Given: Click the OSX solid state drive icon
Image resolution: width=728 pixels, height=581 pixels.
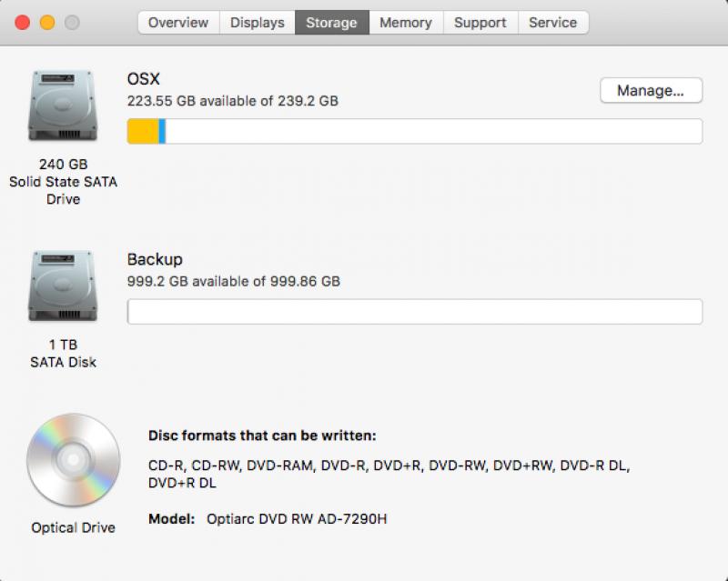Looking at the screenshot, I should [x=63, y=105].
